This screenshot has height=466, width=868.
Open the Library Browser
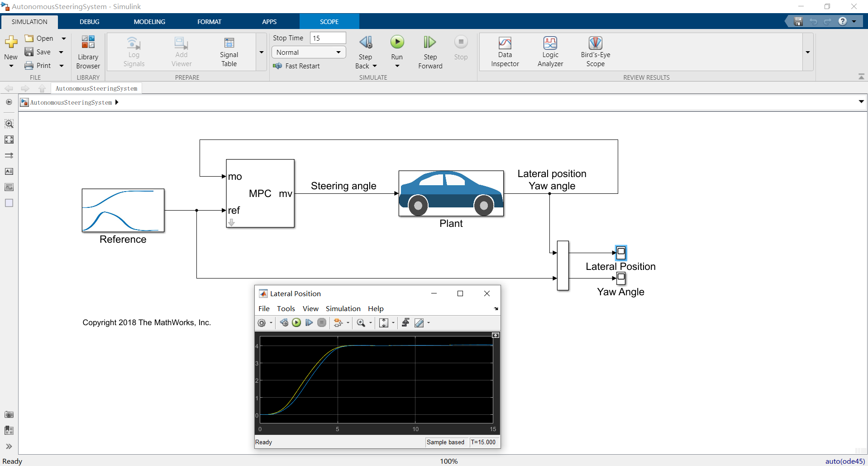(88, 52)
